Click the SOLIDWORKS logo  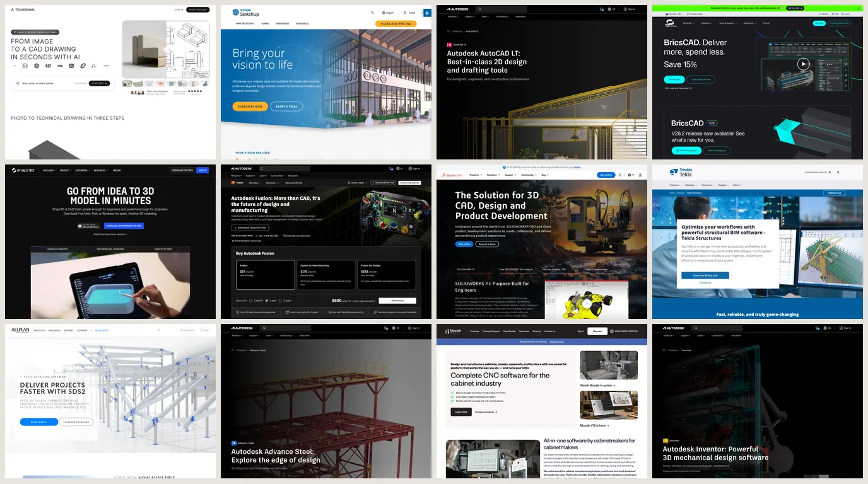tap(452, 175)
